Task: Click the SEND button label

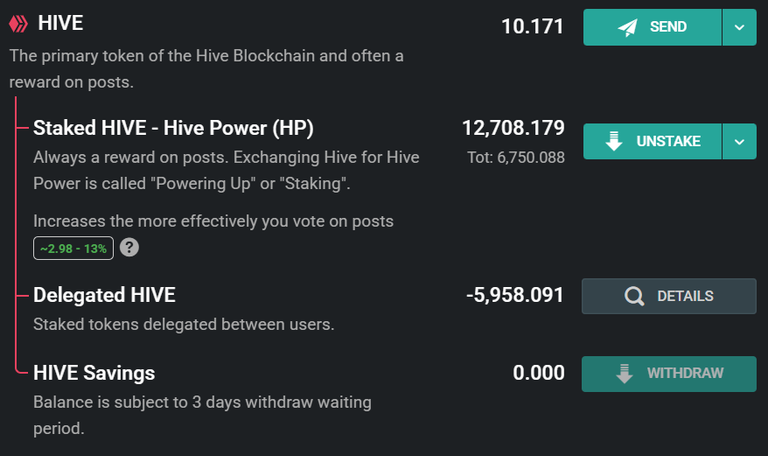Action: point(668,27)
